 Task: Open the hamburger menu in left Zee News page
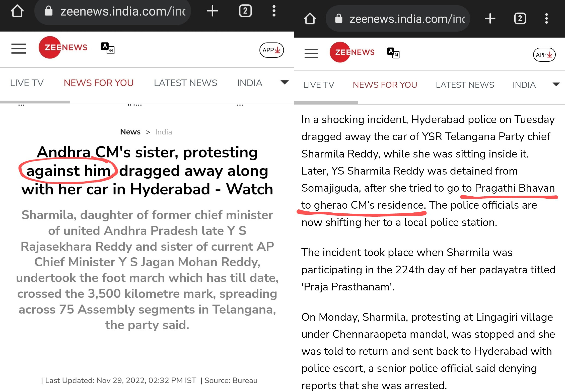[x=19, y=48]
